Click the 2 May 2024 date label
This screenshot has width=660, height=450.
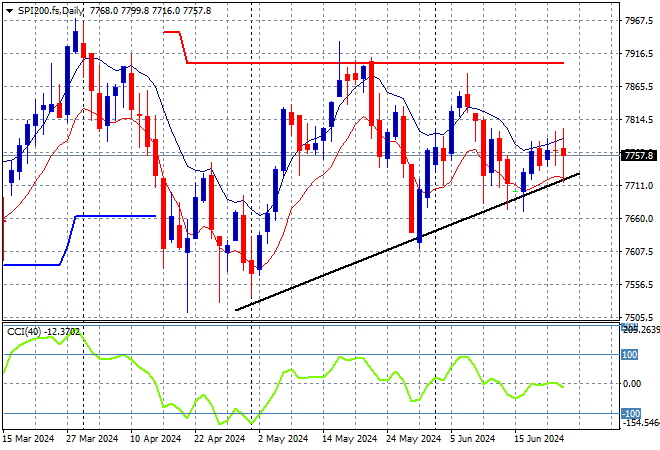(283, 439)
